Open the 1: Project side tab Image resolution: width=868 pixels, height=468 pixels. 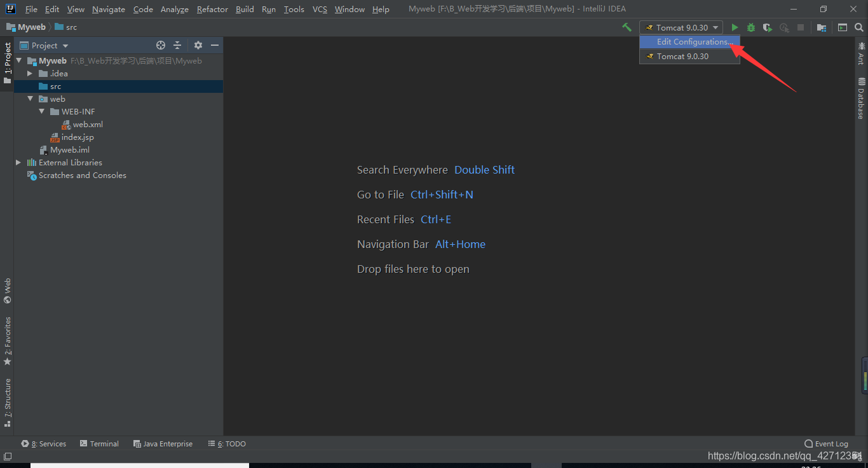(x=7, y=64)
